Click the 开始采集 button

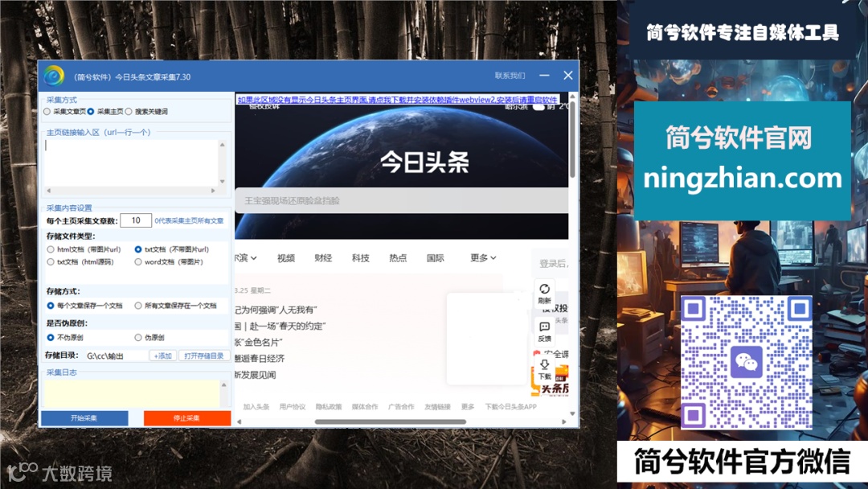[84, 418]
